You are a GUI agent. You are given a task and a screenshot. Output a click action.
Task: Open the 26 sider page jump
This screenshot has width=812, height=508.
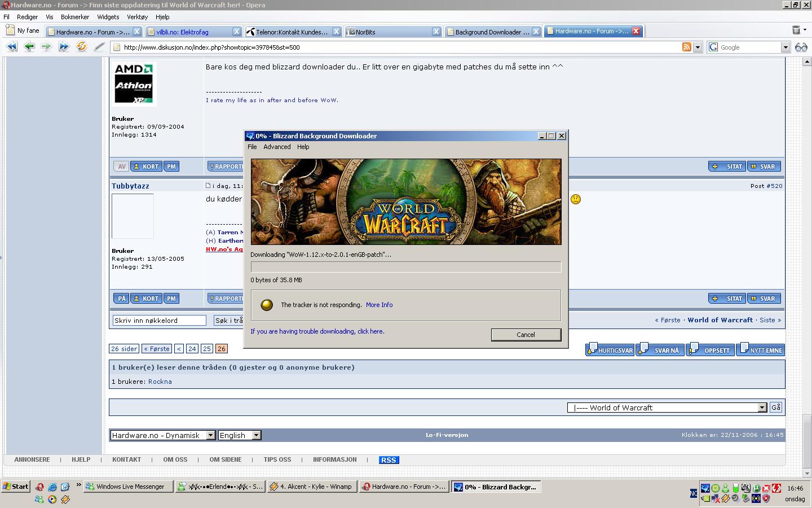(124, 349)
